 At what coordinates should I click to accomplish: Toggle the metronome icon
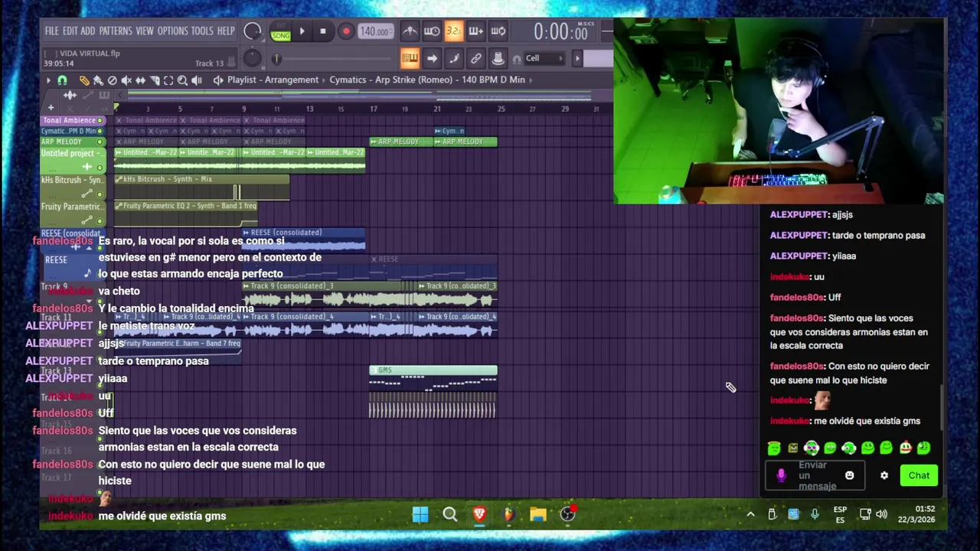coord(410,31)
